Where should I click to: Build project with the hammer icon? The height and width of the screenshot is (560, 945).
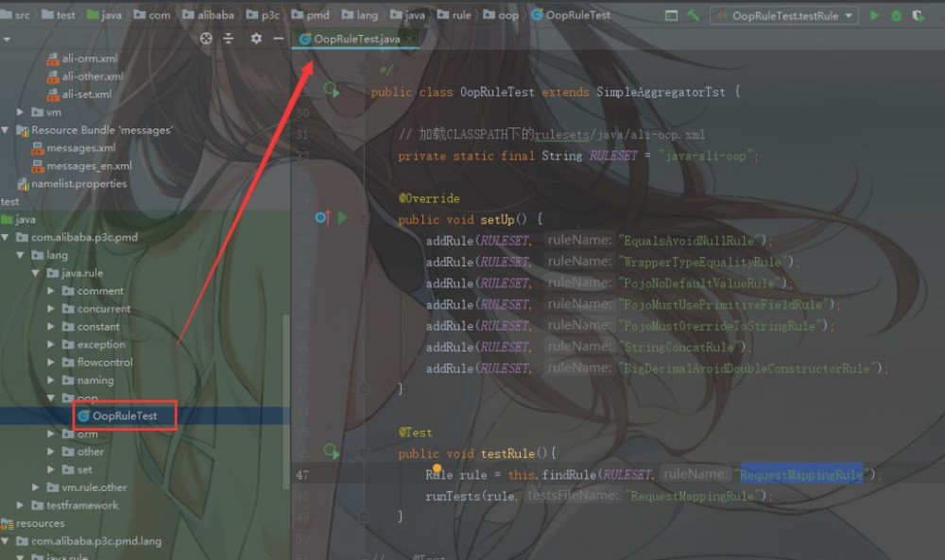pyautogui.click(x=693, y=15)
